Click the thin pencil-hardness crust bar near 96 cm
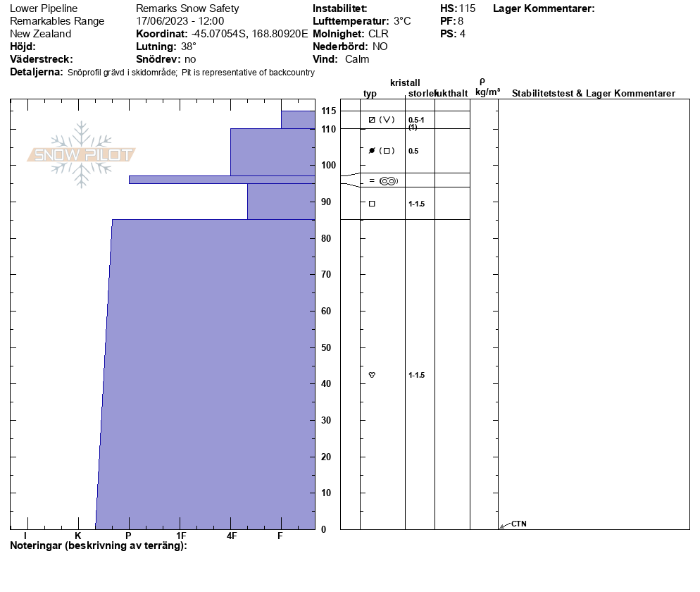 (222, 180)
